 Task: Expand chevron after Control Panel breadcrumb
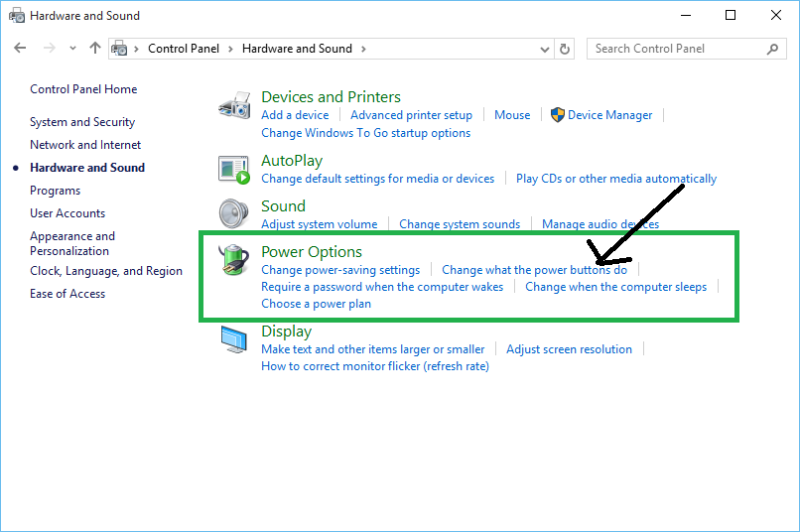230,49
